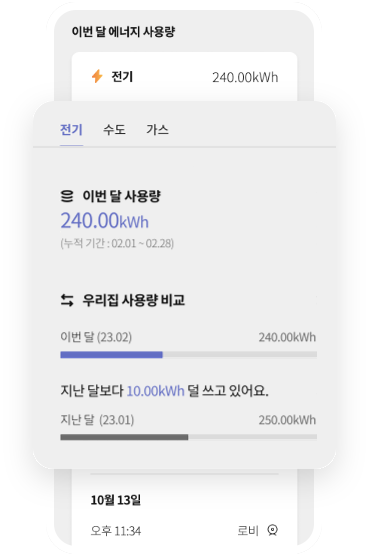
Task: Click the large blue 240.00kWh value
Action: pos(105,220)
